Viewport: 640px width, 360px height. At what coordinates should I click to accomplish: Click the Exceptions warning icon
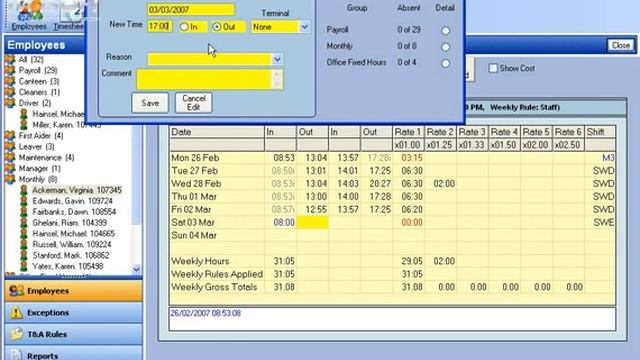pyautogui.click(x=16, y=313)
